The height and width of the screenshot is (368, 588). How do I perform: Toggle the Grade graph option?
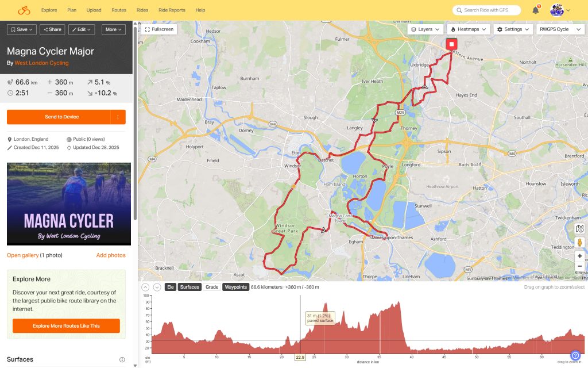[212, 287]
